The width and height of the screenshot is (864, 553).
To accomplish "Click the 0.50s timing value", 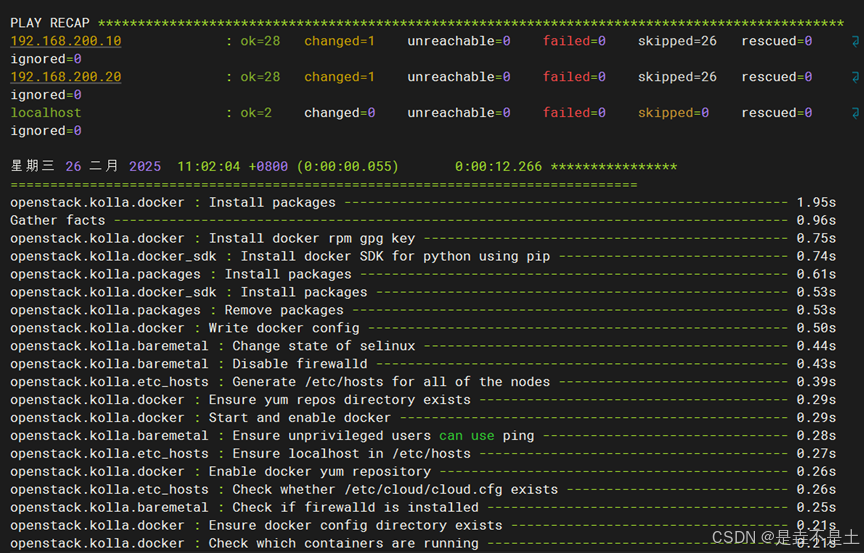I will (x=816, y=328).
